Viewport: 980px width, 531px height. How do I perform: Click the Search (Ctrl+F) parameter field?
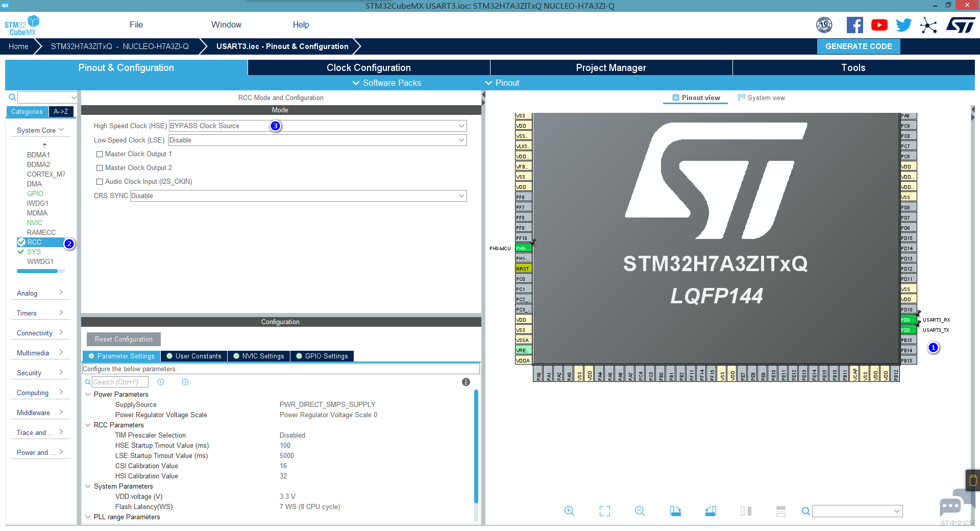pos(120,382)
